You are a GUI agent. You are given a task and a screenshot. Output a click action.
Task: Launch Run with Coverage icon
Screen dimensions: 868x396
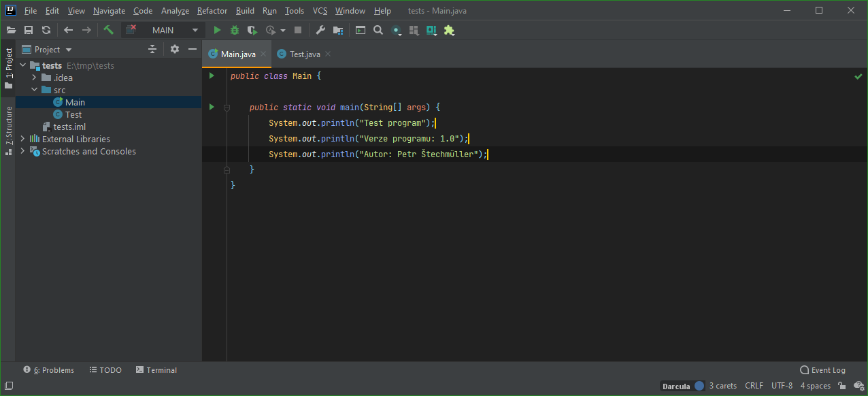251,29
